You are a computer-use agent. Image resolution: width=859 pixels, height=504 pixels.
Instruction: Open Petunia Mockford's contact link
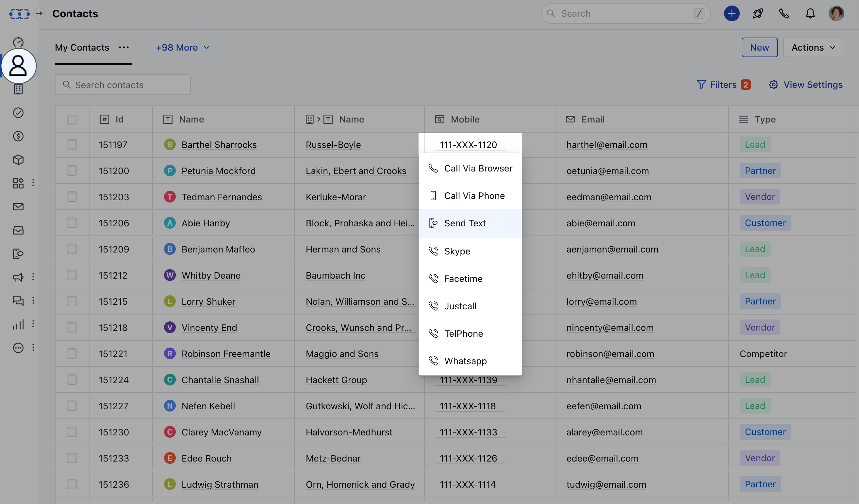219,171
